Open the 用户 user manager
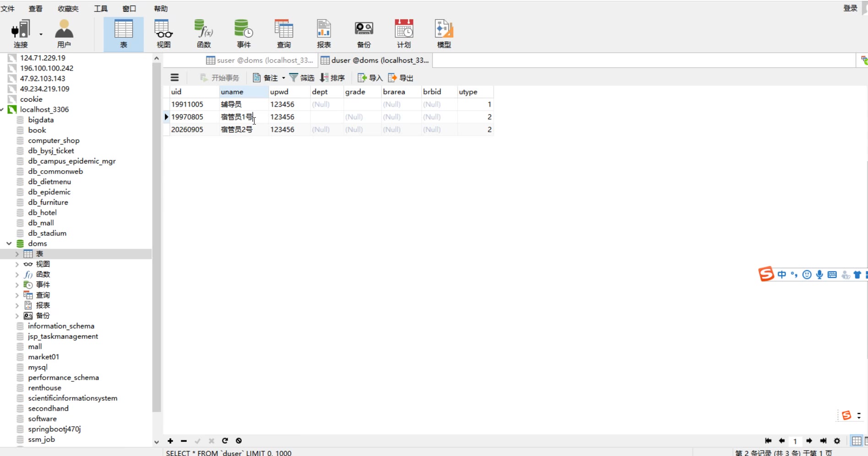Viewport: 868px width, 456px height. tap(64, 34)
